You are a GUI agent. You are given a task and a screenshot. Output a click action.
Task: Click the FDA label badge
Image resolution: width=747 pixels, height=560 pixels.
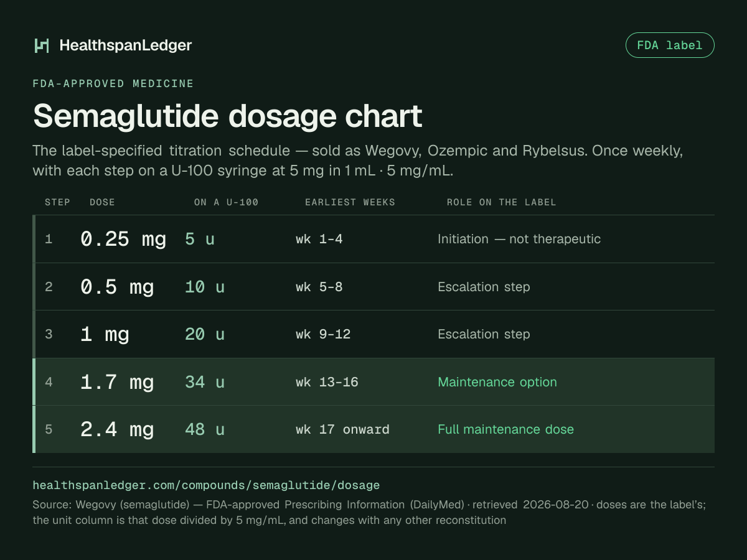670,45
